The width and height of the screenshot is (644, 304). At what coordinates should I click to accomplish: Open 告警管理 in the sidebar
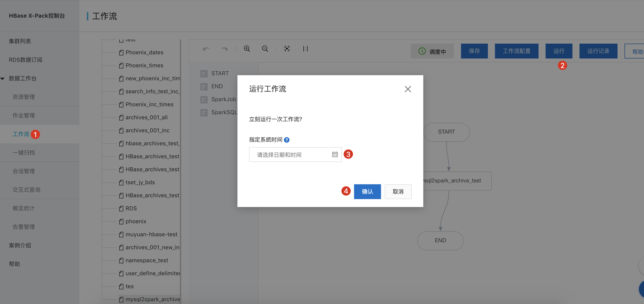tap(24, 227)
